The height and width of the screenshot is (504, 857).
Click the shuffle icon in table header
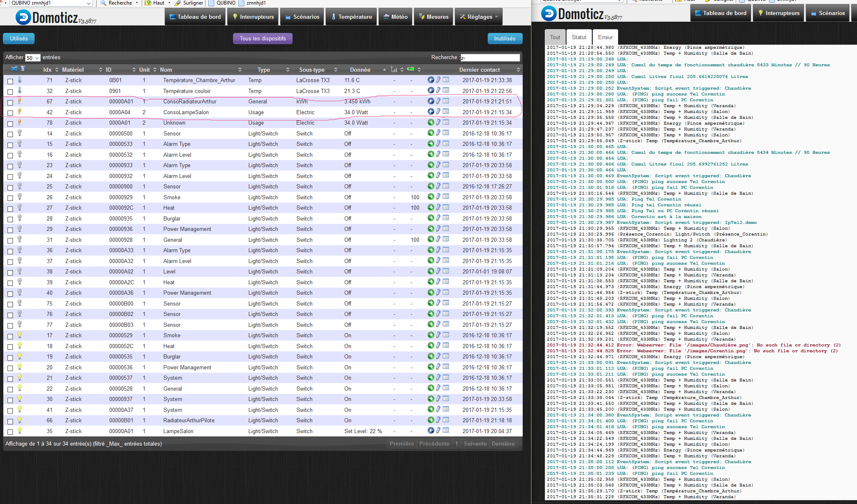(14, 68)
